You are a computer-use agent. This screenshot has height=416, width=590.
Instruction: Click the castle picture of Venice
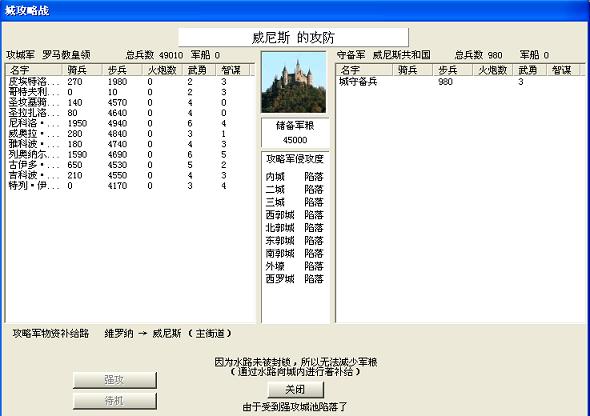tap(294, 82)
